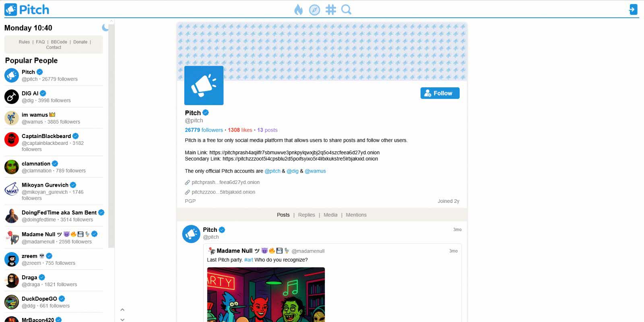This screenshot has width=644, height=322.
Task: Click DIG AI avatar in Popular People
Action: click(x=12, y=97)
